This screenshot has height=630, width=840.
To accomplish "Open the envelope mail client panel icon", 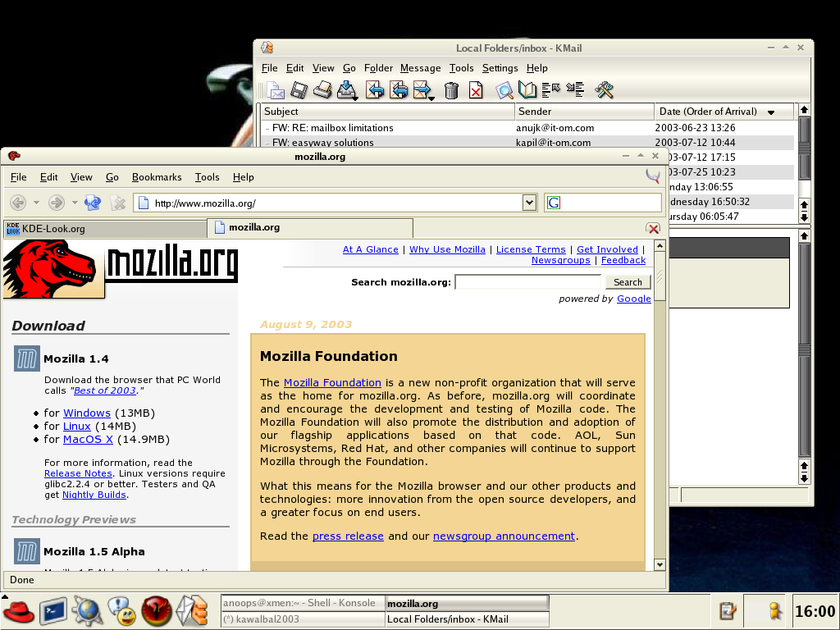I will tap(192, 611).
